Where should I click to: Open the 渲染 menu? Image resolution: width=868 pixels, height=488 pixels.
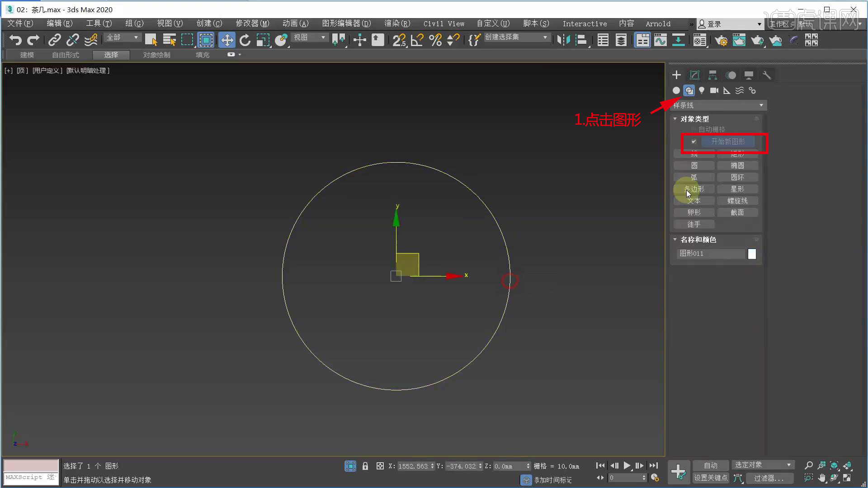(x=397, y=23)
